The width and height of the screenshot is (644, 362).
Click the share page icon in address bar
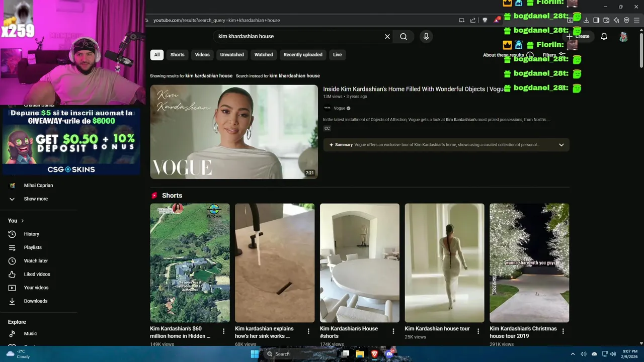pyautogui.click(x=473, y=20)
